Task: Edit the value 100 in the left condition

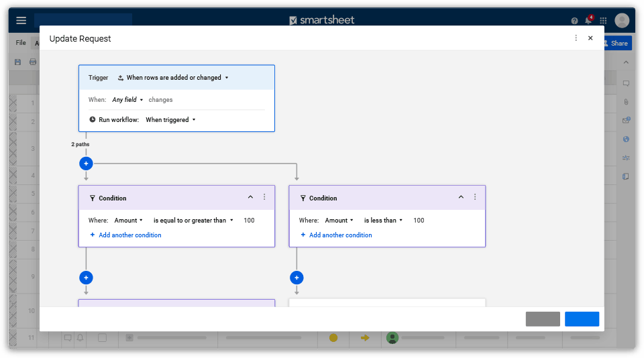Action: pos(249,221)
